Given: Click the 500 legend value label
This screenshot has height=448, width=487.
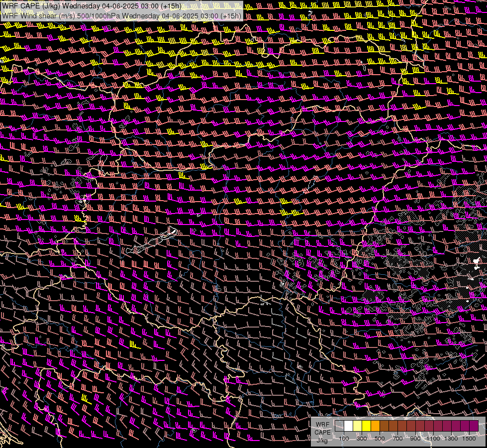Looking at the screenshot, I should [380, 439].
